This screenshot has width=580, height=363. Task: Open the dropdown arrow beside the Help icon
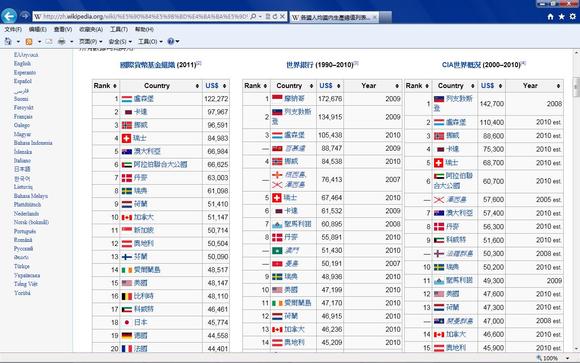[178, 41]
